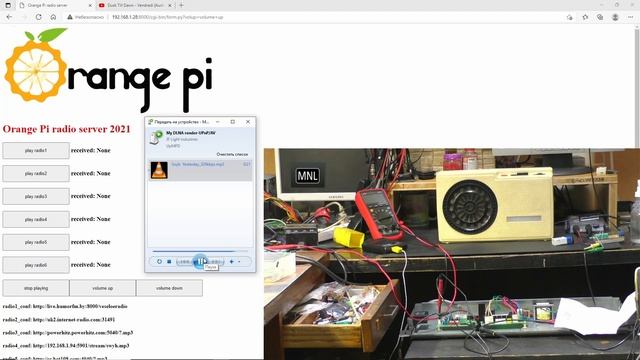The height and width of the screenshot is (360, 640).
Task: Skip to previous track in cast window
Action: [184, 262]
